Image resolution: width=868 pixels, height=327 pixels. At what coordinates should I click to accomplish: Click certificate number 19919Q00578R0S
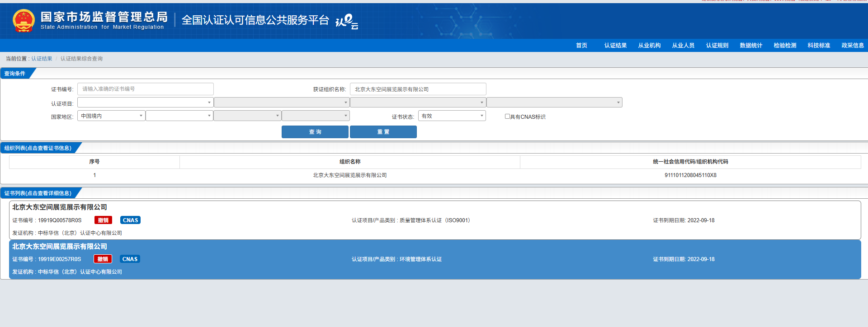pyautogui.click(x=60, y=220)
